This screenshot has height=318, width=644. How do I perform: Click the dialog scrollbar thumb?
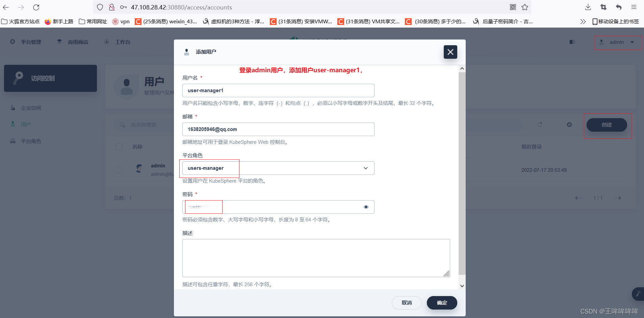coord(462,174)
